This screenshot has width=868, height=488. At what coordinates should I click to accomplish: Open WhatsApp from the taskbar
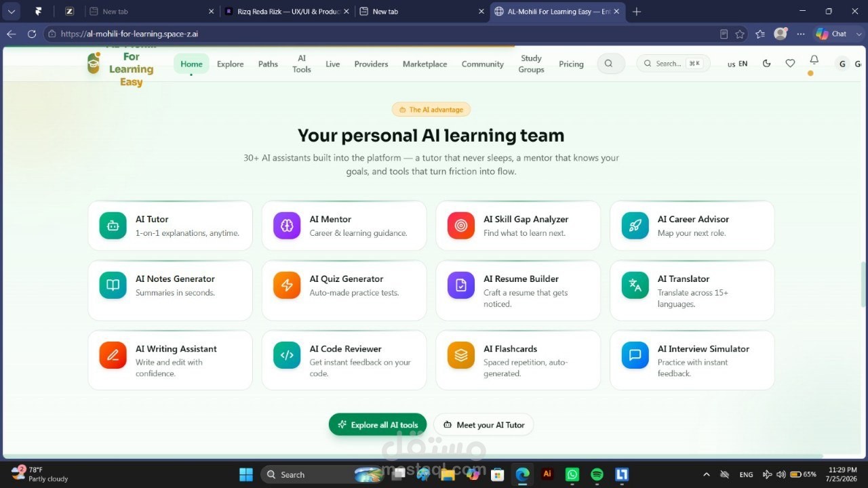(572, 474)
